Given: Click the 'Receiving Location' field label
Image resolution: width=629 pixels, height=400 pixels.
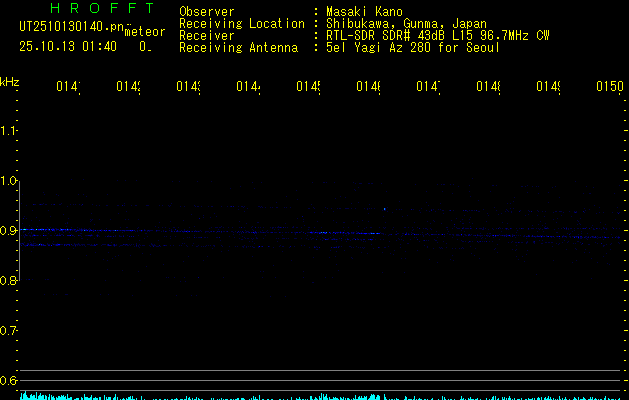Looking at the screenshot, I should [x=242, y=24].
